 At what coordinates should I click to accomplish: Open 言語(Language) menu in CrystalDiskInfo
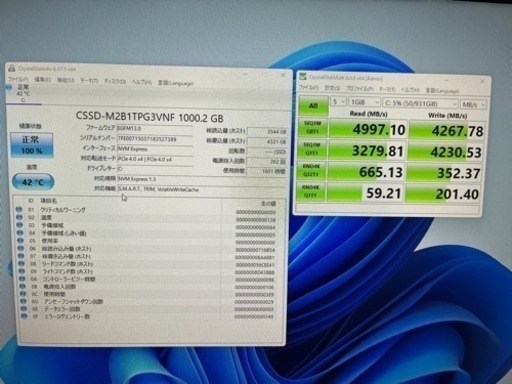pyautogui.click(x=176, y=83)
